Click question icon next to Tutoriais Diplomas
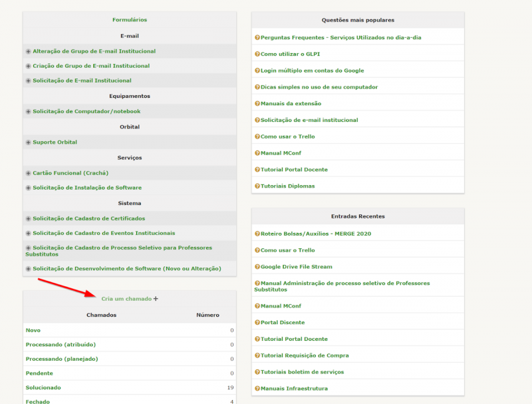 [257, 186]
